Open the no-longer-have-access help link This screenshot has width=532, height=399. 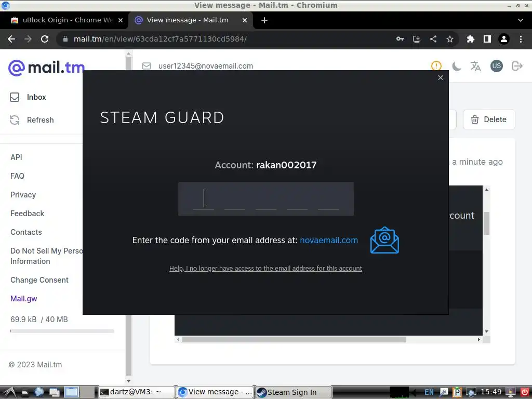[x=265, y=269]
